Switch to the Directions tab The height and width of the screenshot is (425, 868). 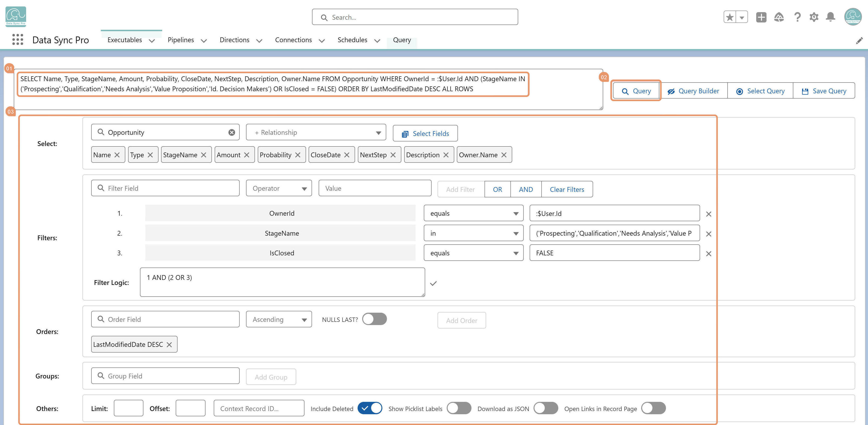pos(235,40)
